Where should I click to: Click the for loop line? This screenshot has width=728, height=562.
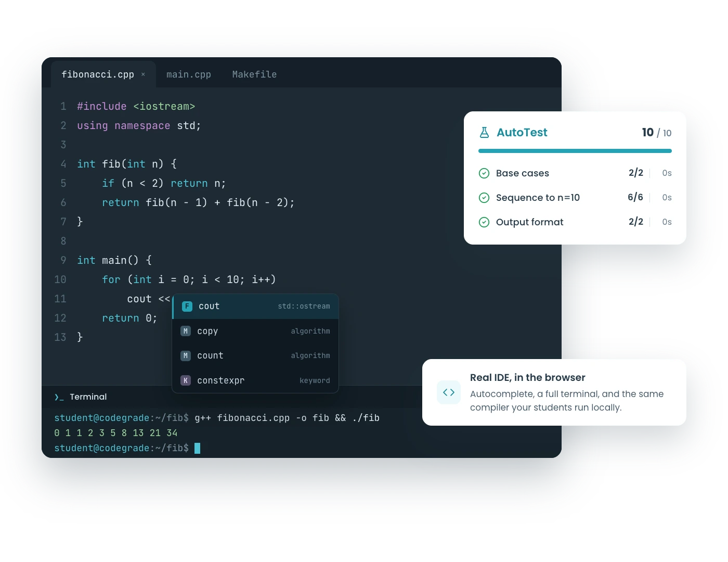tap(189, 279)
